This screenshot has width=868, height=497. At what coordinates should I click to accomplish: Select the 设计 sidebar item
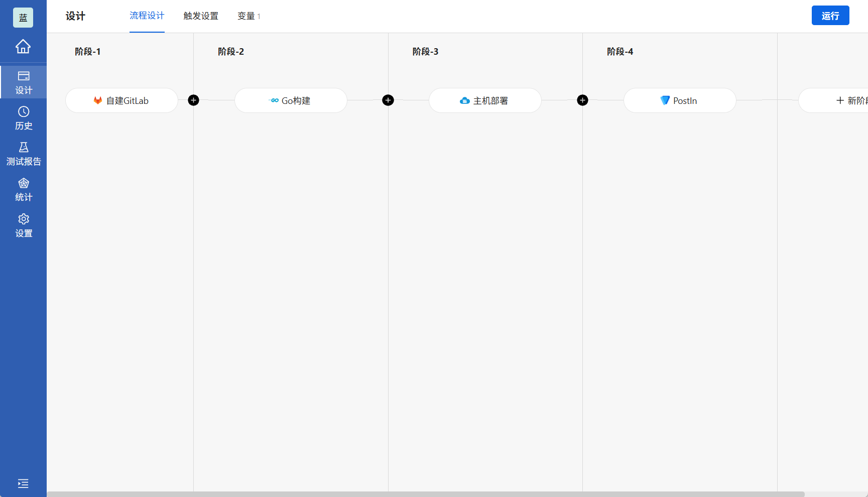(24, 82)
